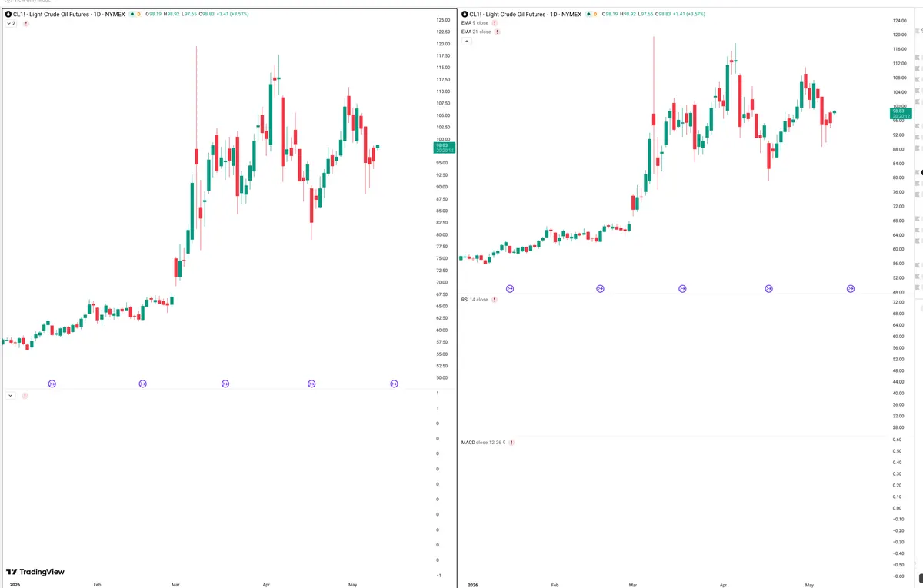Click the error icon next to MACD close 12 26 9
The image size is (923, 588).
[511, 443]
